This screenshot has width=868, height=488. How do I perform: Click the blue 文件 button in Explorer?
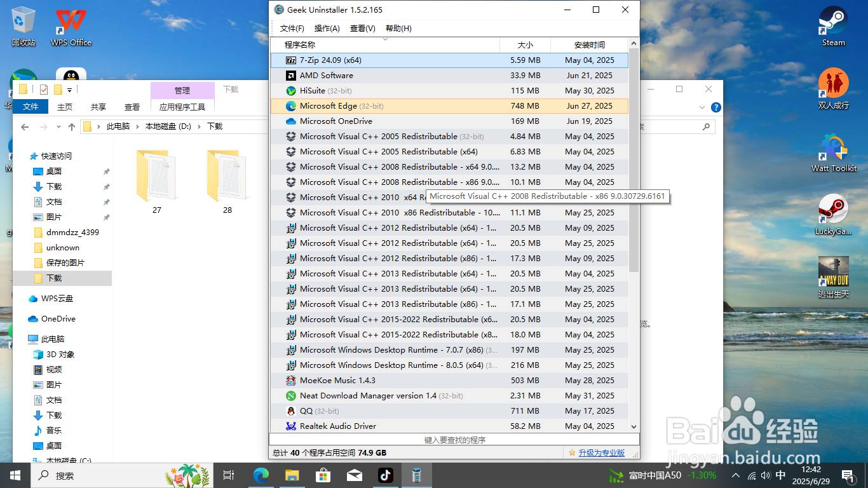(x=31, y=107)
